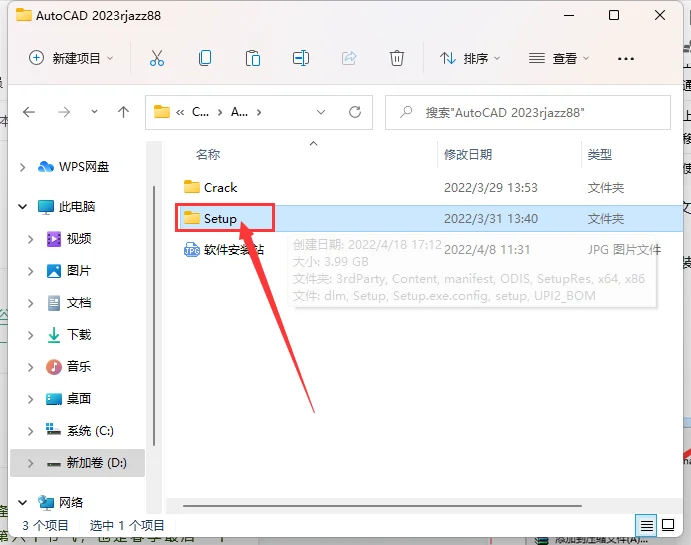Open 新加卷 (D:) drive in navigation pane
The image size is (691, 545).
click(x=87, y=463)
